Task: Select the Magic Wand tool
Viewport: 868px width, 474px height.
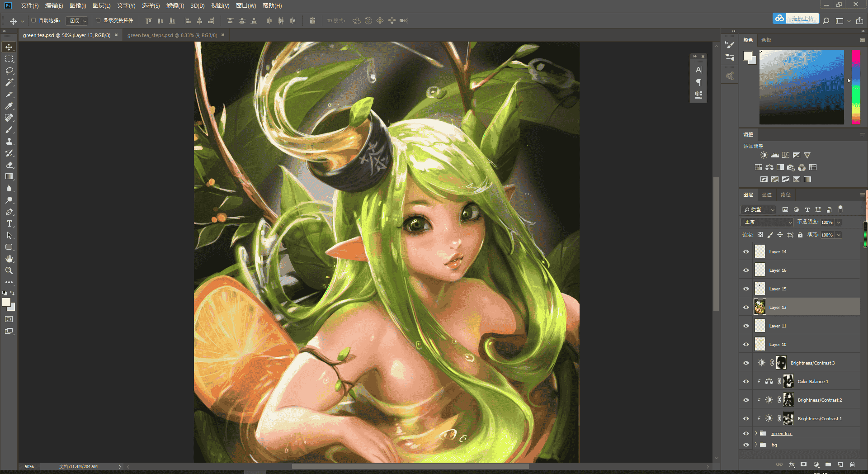Action: (9, 82)
